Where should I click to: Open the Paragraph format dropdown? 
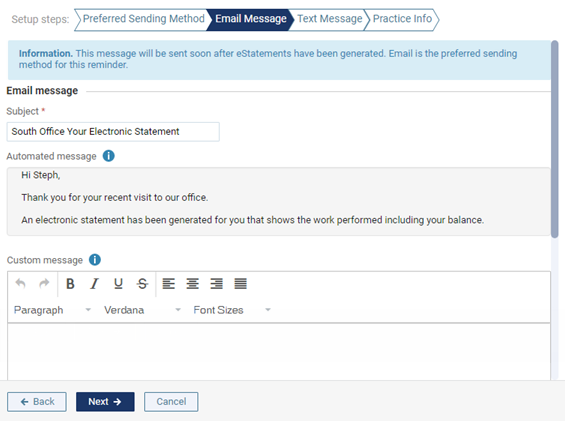tap(52, 310)
